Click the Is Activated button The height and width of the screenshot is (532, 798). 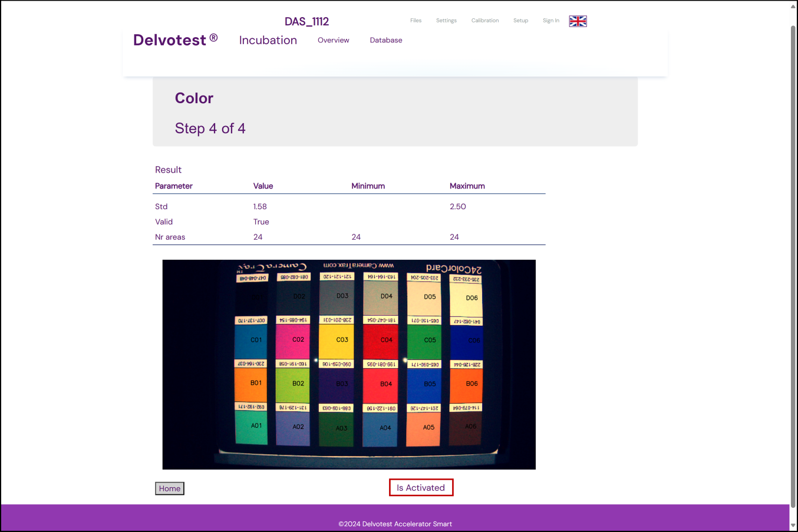(421, 488)
